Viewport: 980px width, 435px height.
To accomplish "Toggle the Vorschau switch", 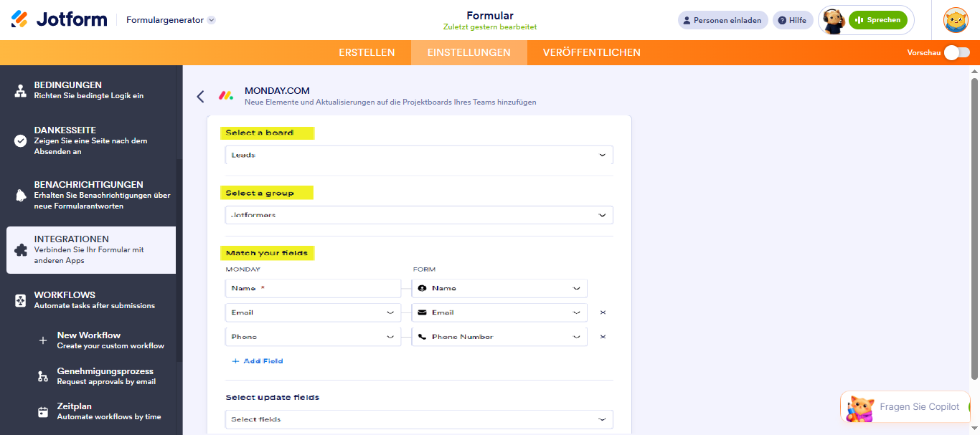I will [x=956, y=52].
